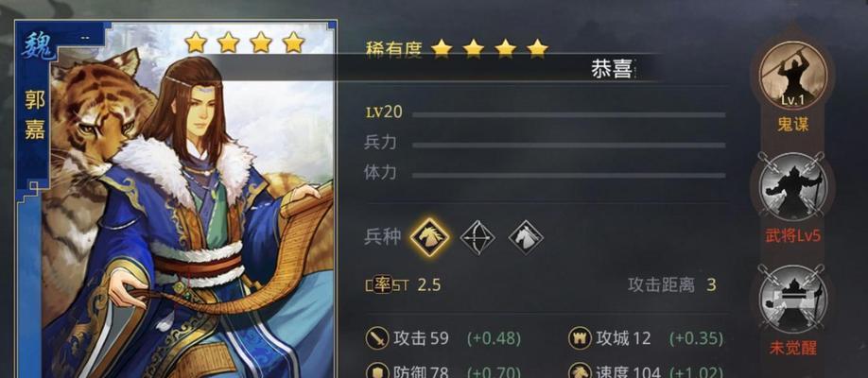Image resolution: width=868 pixels, height=378 pixels.
Task: Click the 攻击距离 3 value
Action: (x=711, y=285)
